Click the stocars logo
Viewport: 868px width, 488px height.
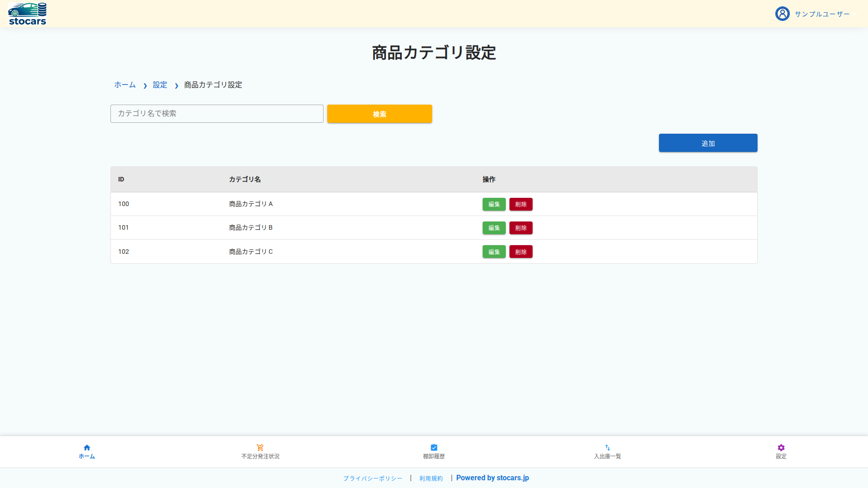pyautogui.click(x=27, y=14)
